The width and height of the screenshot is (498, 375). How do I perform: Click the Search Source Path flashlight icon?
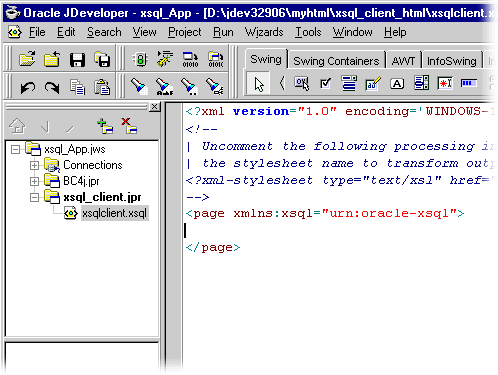[x=215, y=86]
